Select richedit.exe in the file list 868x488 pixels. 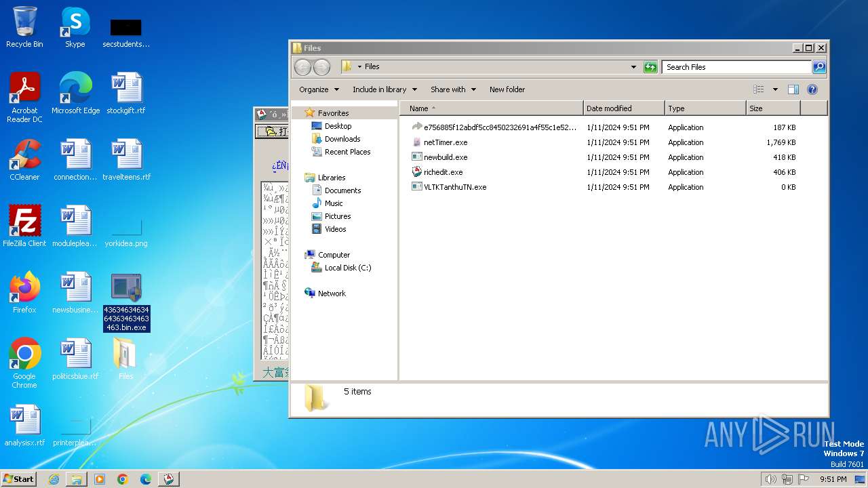(x=604, y=172)
